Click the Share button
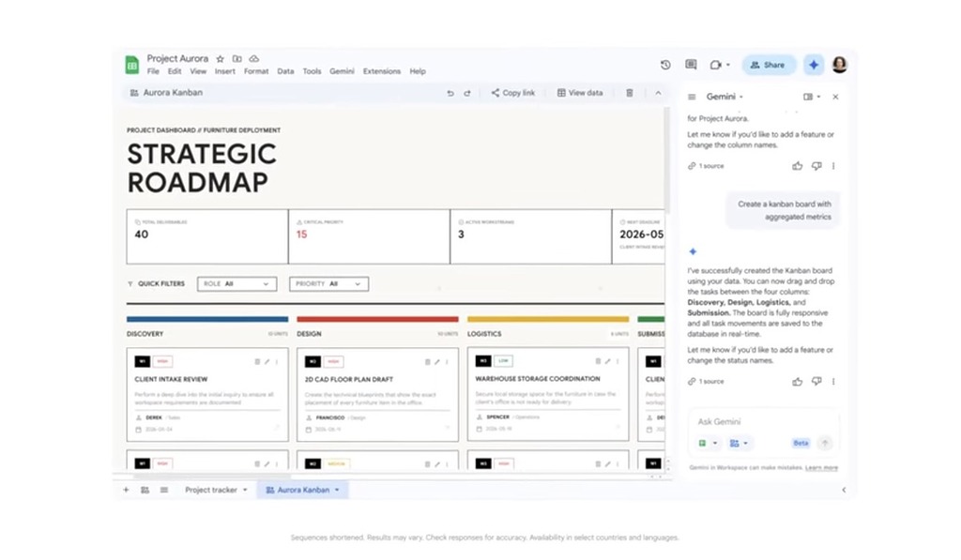This screenshot has width=961, height=560. coord(769,65)
